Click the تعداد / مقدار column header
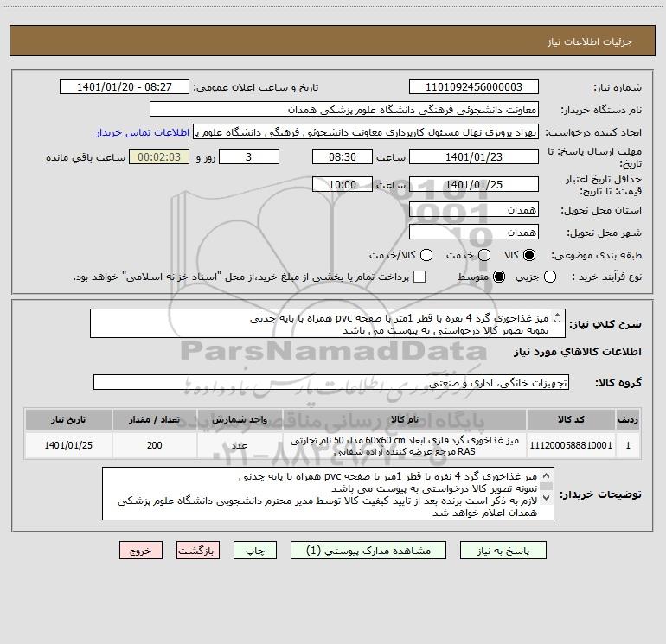Image resolution: width=666 pixels, height=644 pixels. [x=154, y=419]
